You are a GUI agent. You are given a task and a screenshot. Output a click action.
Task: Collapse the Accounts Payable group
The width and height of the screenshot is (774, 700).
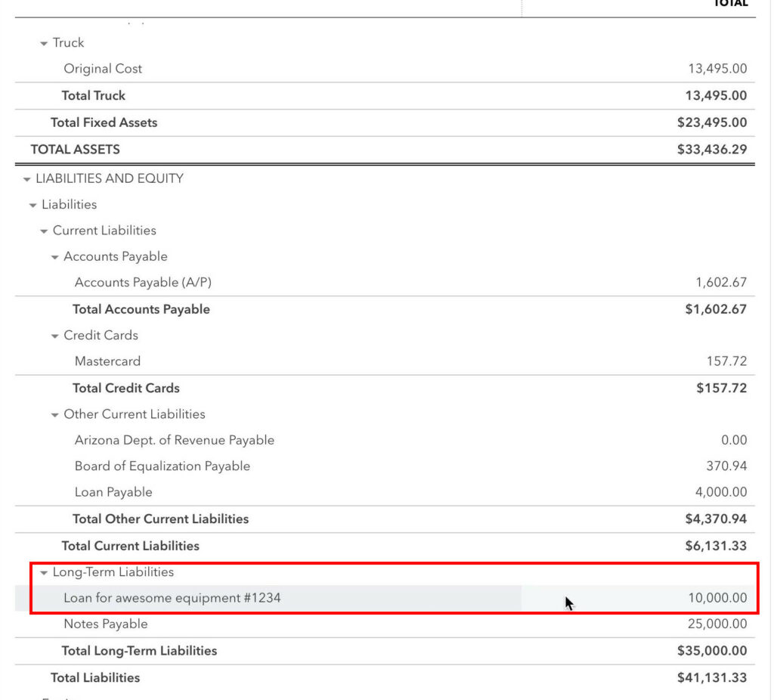tap(54, 256)
